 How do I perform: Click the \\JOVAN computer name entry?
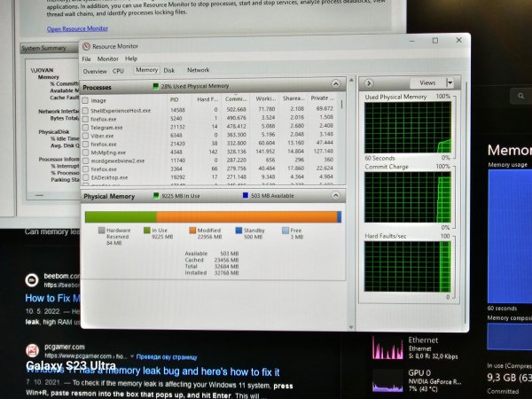[42, 70]
